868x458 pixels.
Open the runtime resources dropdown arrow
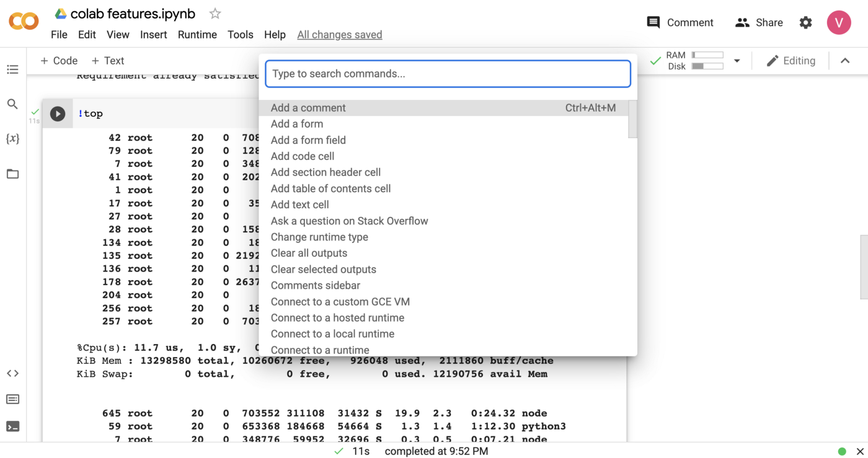pyautogui.click(x=737, y=61)
